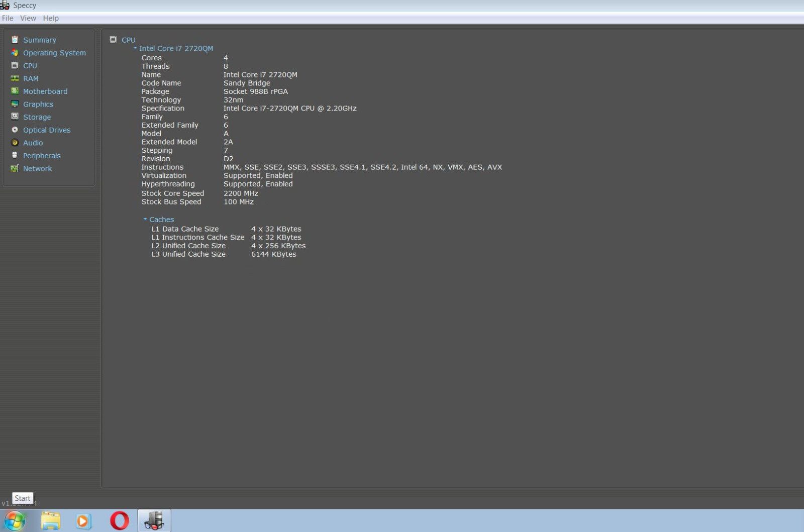Image resolution: width=804 pixels, height=532 pixels.
Task: Go to Peripherals section
Action: coord(42,156)
